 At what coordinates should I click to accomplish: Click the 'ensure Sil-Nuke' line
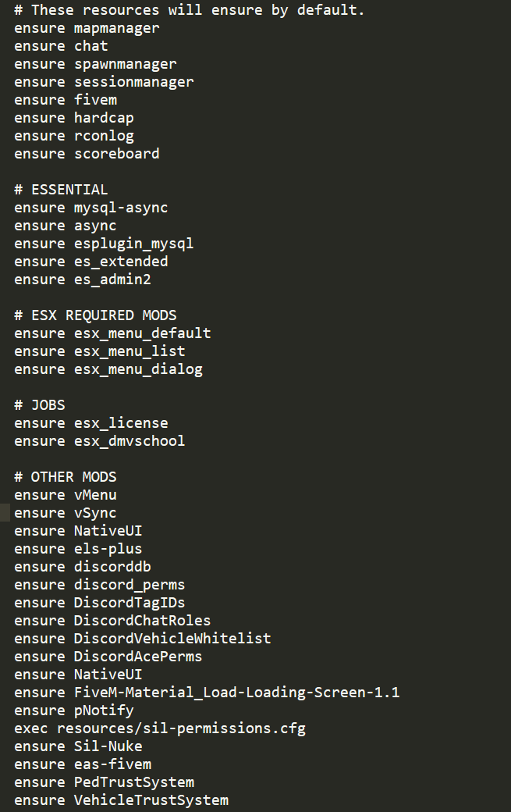[x=78, y=746]
